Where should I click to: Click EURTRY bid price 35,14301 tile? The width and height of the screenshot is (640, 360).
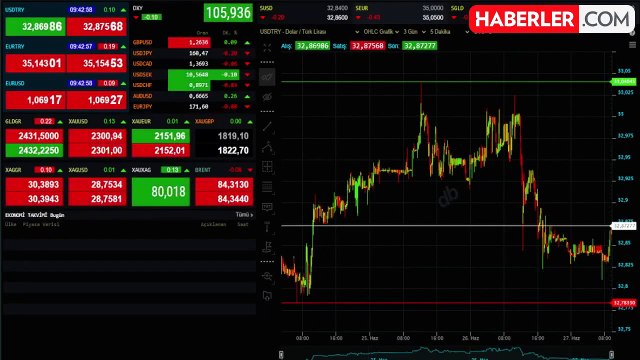click(35, 63)
